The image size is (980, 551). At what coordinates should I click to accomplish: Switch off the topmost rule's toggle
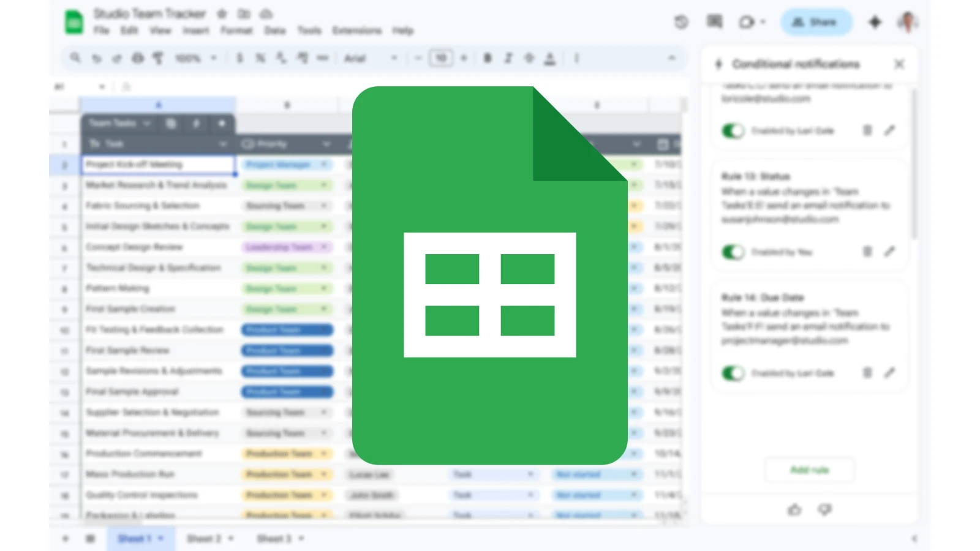pos(733,130)
